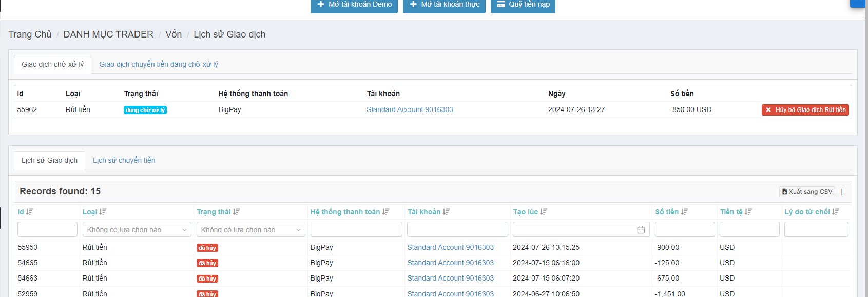The width and height of the screenshot is (868, 297).
Task: Click the Mở tài khoản Demo button
Action: pos(354,5)
